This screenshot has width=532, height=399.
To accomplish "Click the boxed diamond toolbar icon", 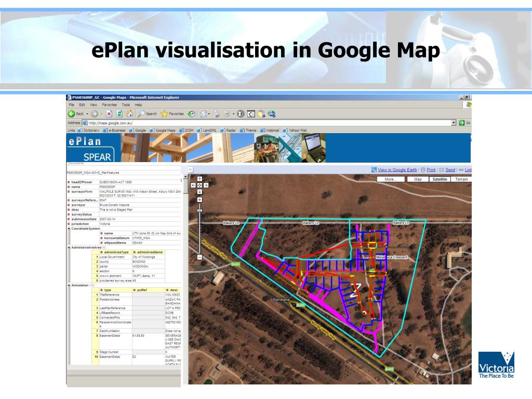I will 251,114.
